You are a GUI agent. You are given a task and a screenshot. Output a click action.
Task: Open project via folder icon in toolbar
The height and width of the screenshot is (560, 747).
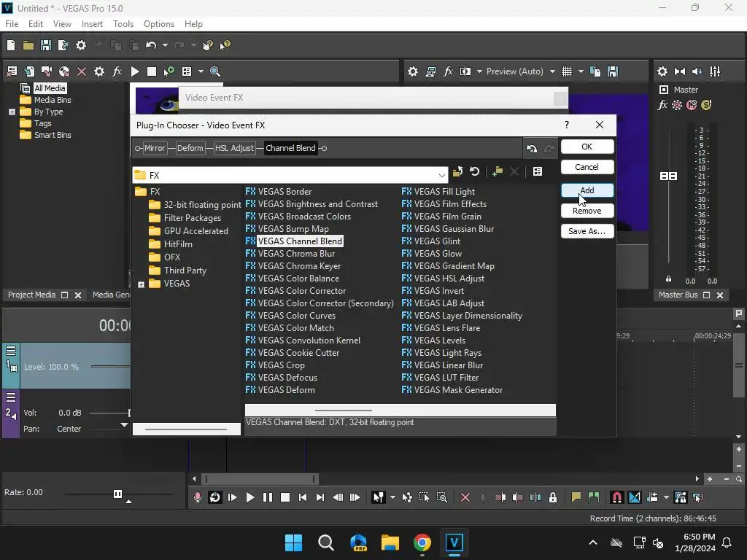28,45
